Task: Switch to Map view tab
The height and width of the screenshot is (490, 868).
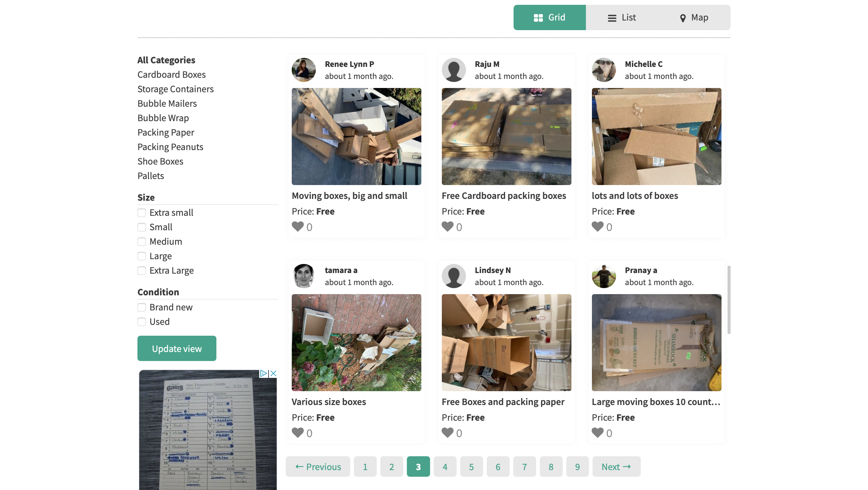Action: (x=694, y=17)
